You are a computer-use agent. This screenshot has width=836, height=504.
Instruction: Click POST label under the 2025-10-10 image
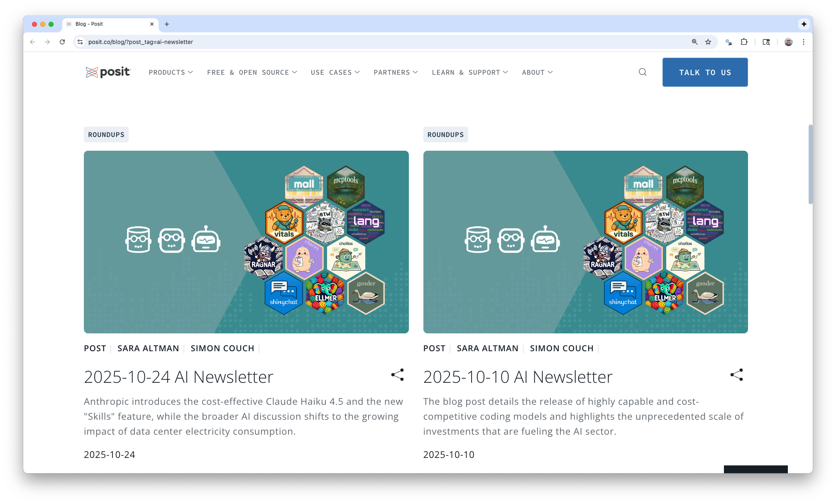(434, 348)
